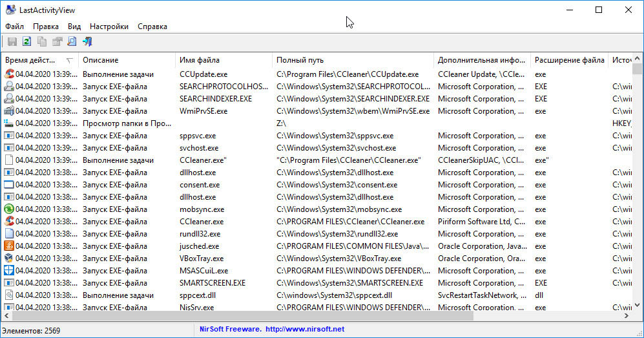This screenshot has width=644, height=338.
Task: Click the VirtualBox icon on the VBoxTray.exe row
Action: click(x=9, y=259)
